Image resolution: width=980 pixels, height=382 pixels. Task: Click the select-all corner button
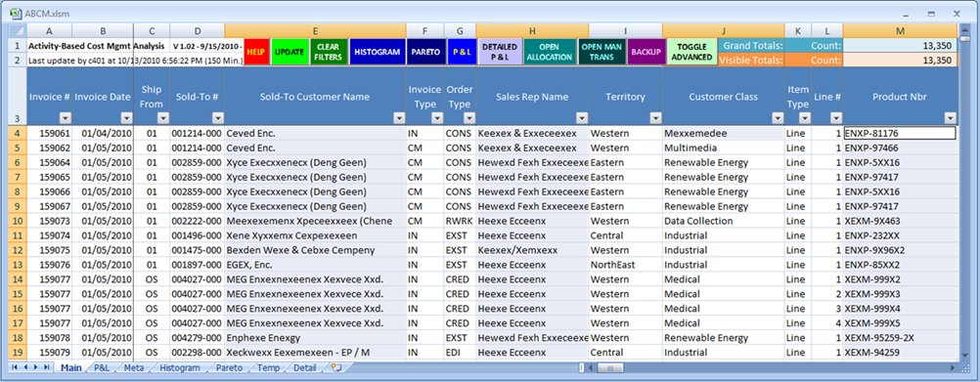(17, 31)
